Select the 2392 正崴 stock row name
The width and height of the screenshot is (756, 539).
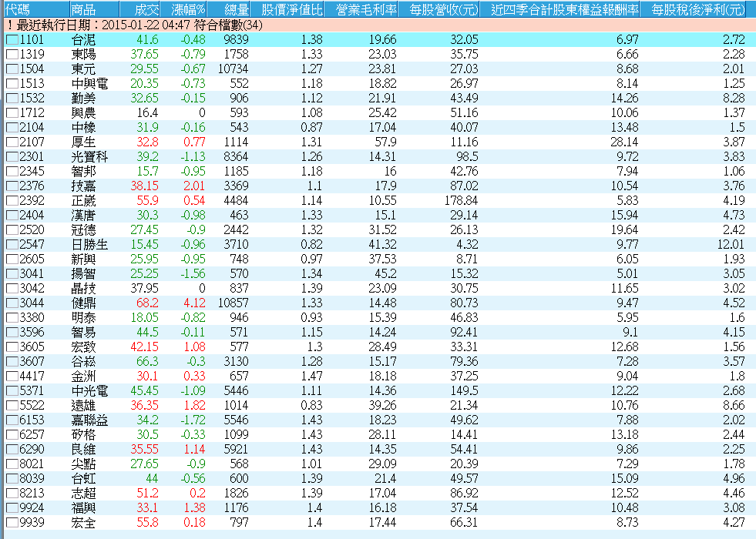83,201
